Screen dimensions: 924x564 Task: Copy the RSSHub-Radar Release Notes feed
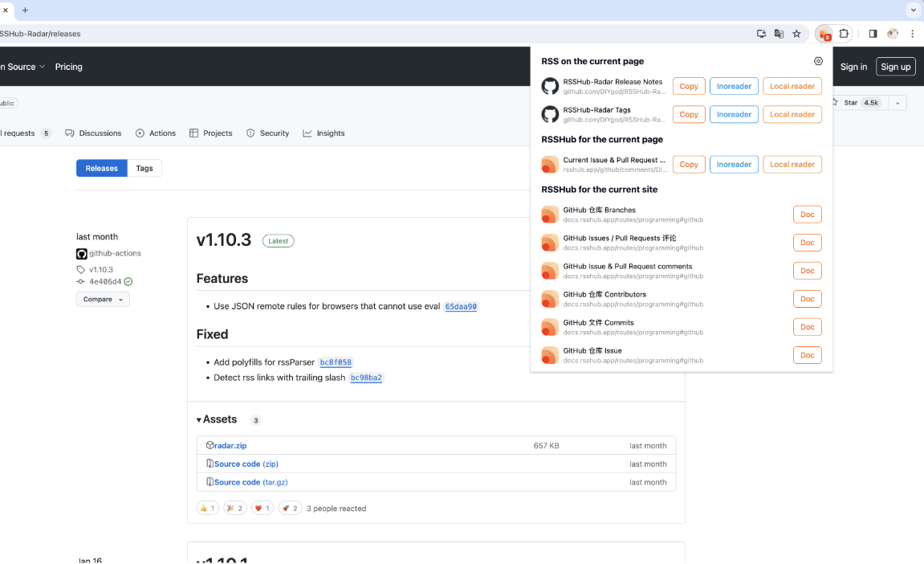(688, 86)
